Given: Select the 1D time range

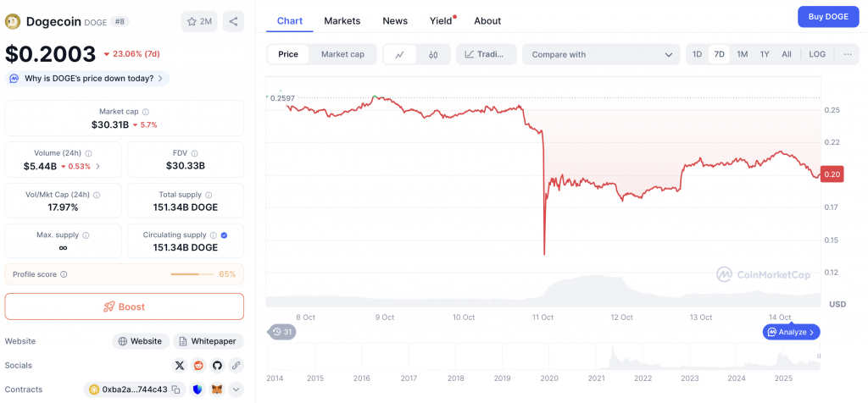Looking at the screenshot, I should pos(697,54).
